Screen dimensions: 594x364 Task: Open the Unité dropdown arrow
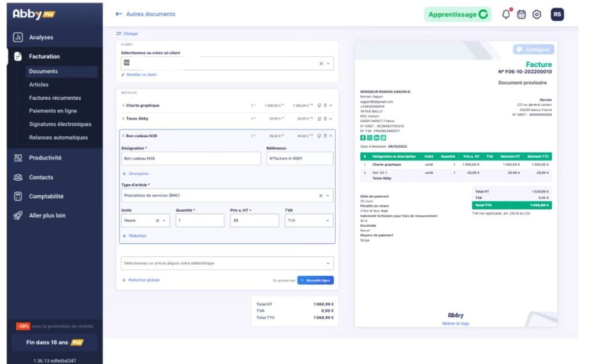click(164, 221)
